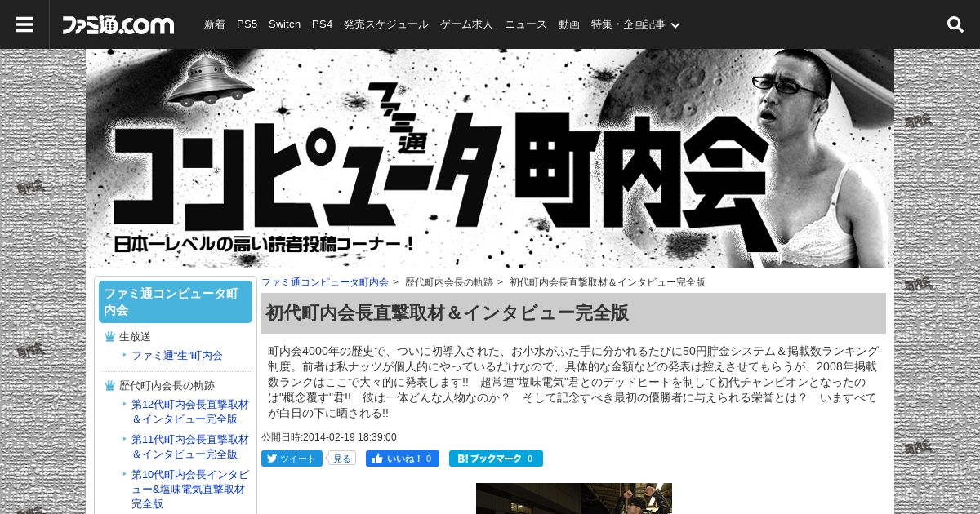Open the 新着 menu item
The width and height of the screenshot is (980, 514).
pyautogui.click(x=215, y=24)
